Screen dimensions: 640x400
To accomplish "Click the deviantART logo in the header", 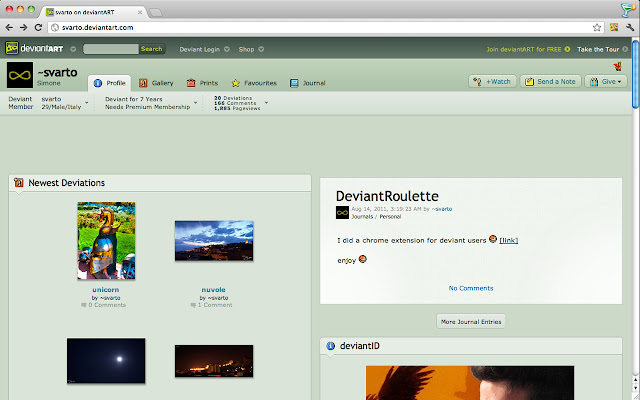I will tap(34, 49).
